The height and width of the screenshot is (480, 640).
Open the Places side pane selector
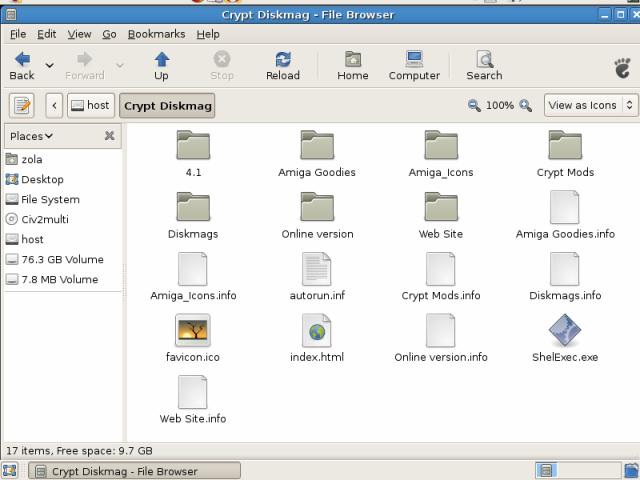coord(32,136)
